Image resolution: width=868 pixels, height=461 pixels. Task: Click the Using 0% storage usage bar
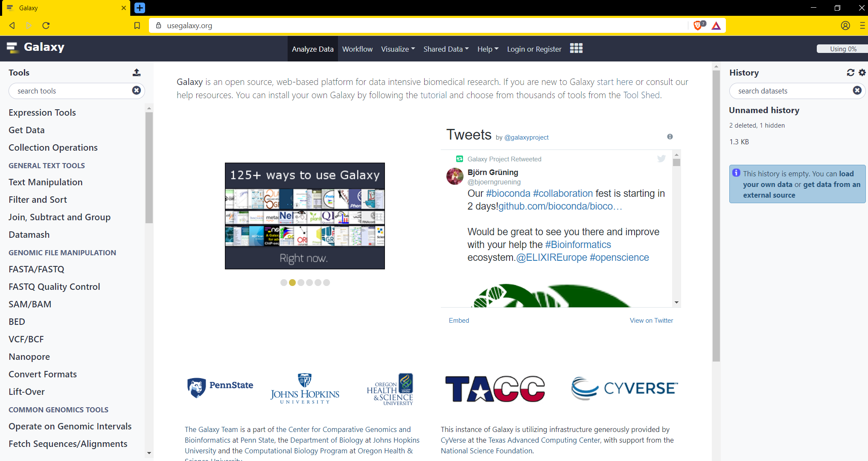coord(842,49)
